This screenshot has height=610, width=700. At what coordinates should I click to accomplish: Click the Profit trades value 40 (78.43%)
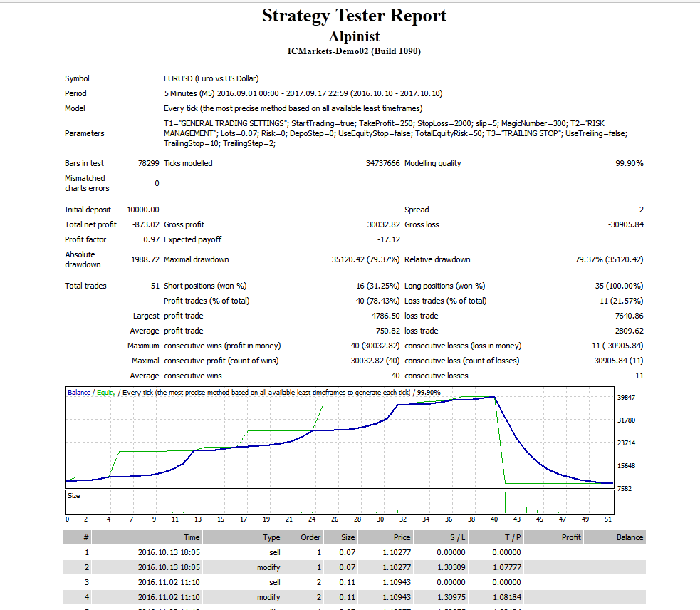coord(377,301)
